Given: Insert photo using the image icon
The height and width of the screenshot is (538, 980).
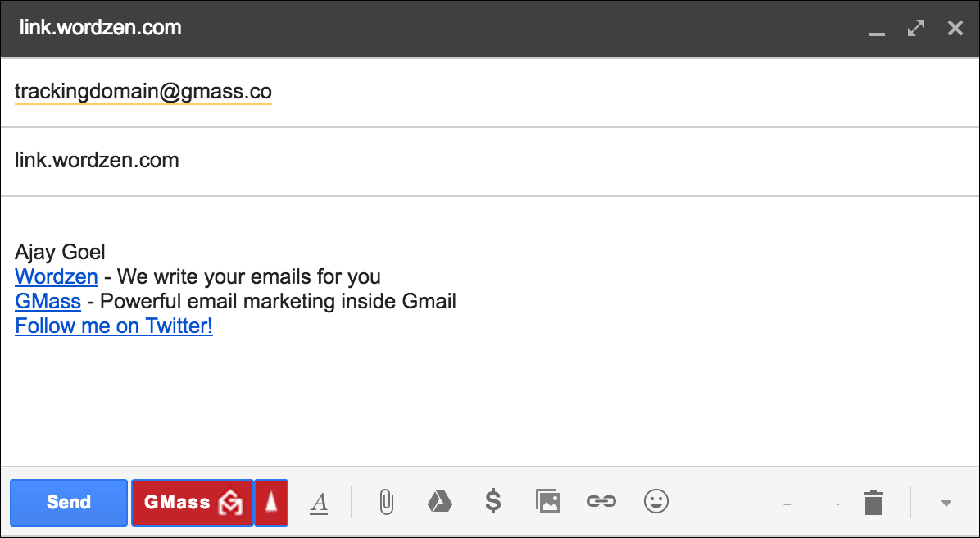Looking at the screenshot, I should tap(548, 502).
